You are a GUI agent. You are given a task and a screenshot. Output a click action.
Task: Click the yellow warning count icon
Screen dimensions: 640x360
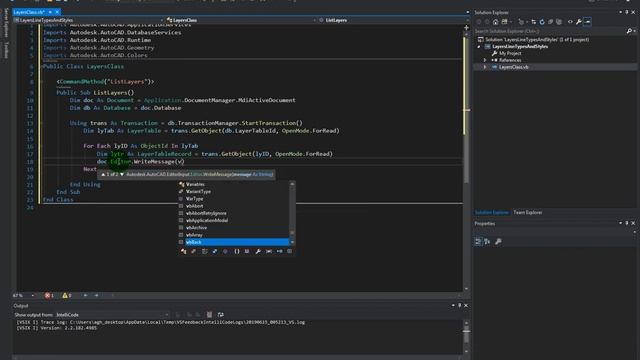(x=65, y=295)
